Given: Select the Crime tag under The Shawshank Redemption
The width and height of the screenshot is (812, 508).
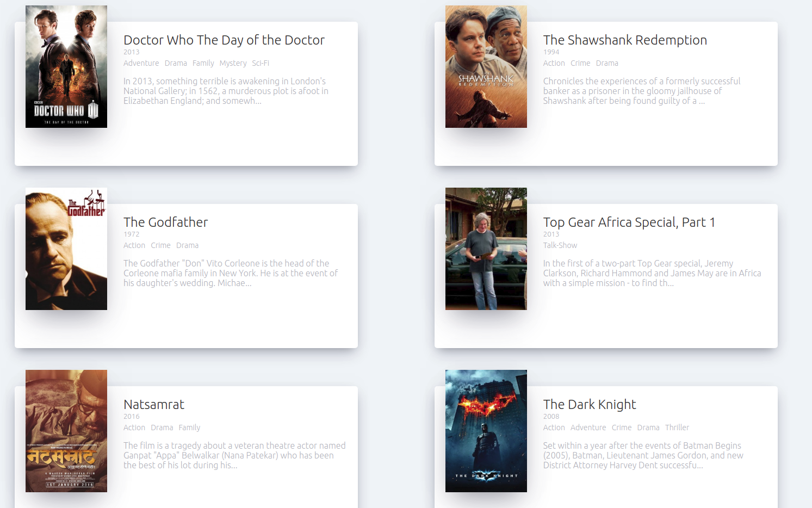Looking at the screenshot, I should (x=580, y=63).
